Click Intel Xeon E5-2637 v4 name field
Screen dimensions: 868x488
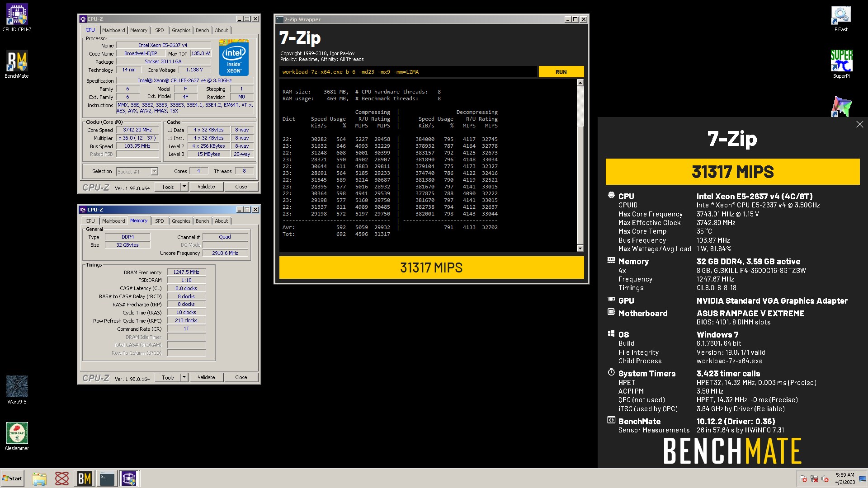coord(163,45)
